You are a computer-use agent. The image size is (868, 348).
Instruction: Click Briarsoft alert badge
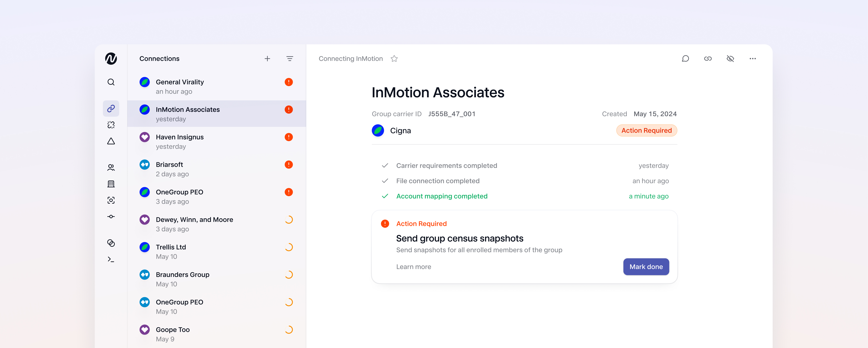pyautogui.click(x=289, y=165)
